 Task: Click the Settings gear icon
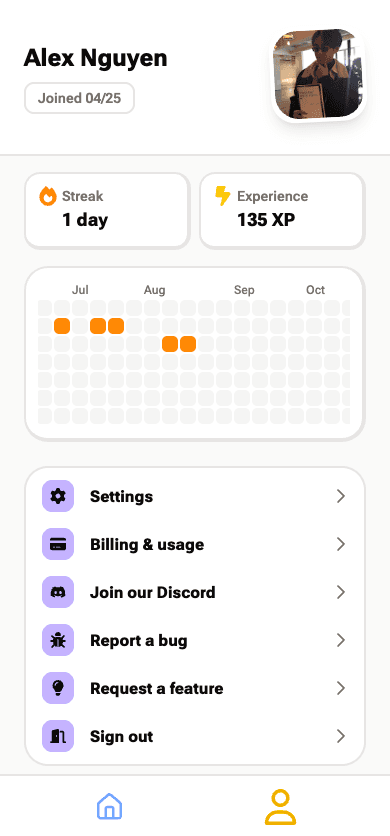[58, 496]
